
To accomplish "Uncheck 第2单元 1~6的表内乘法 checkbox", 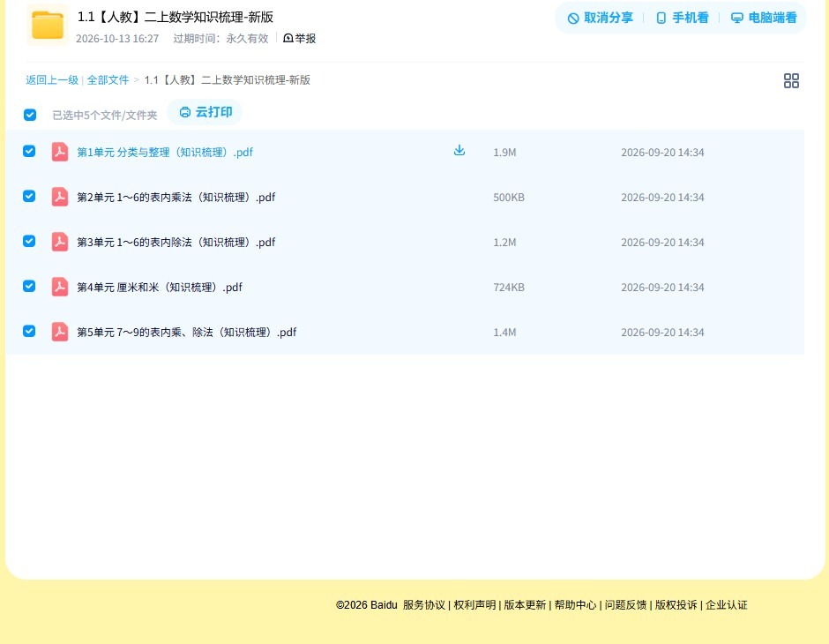I will coord(29,196).
